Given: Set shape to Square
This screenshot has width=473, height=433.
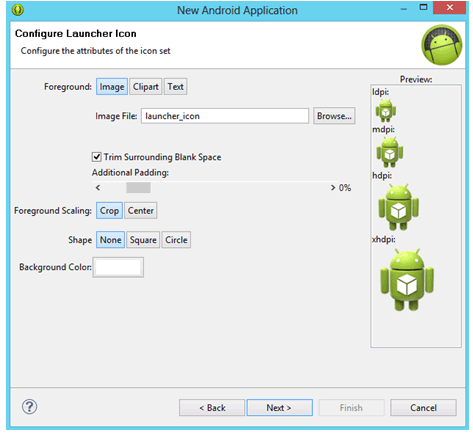Looking at the screenshot, I should tap(143, 240).
